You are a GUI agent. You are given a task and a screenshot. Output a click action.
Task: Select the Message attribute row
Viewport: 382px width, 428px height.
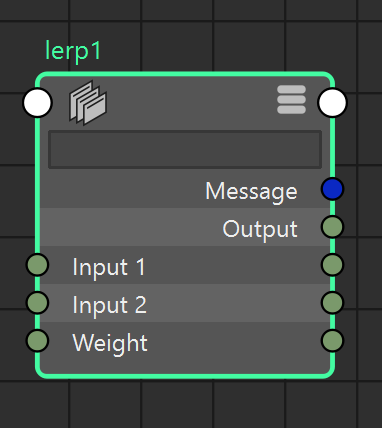tap(185, 189)
